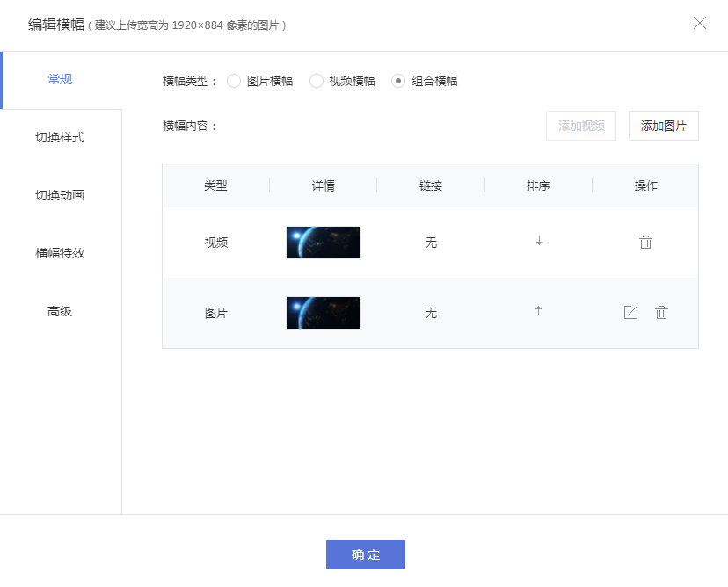This screenshot has height=587, width=728.
Task: Click the 横幅内容 label
Action: pos(189,126)
